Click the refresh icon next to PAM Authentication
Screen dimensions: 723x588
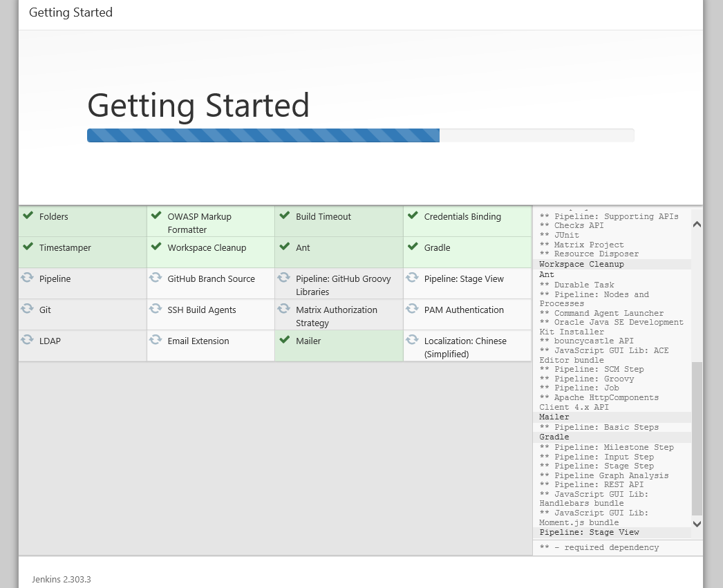(x=412, y=308)
